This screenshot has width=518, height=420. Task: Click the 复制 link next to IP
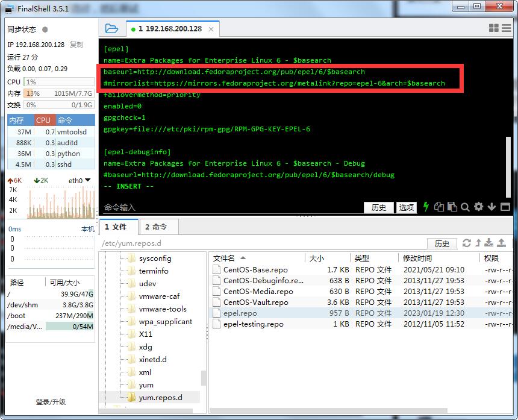(x=76, y=45)
